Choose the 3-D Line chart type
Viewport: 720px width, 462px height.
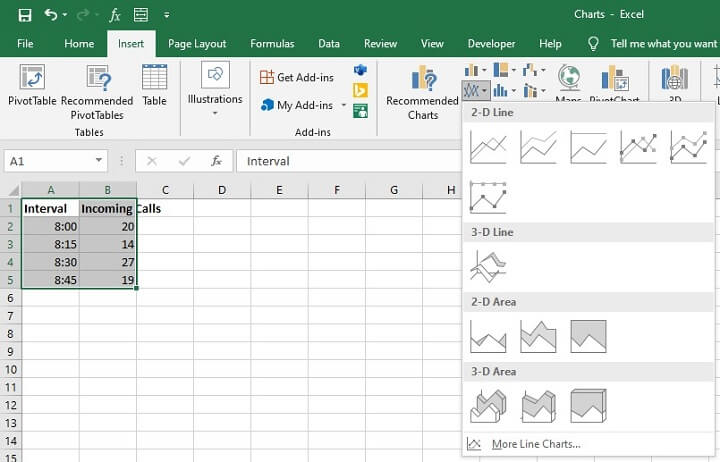[x=488, y=266]
